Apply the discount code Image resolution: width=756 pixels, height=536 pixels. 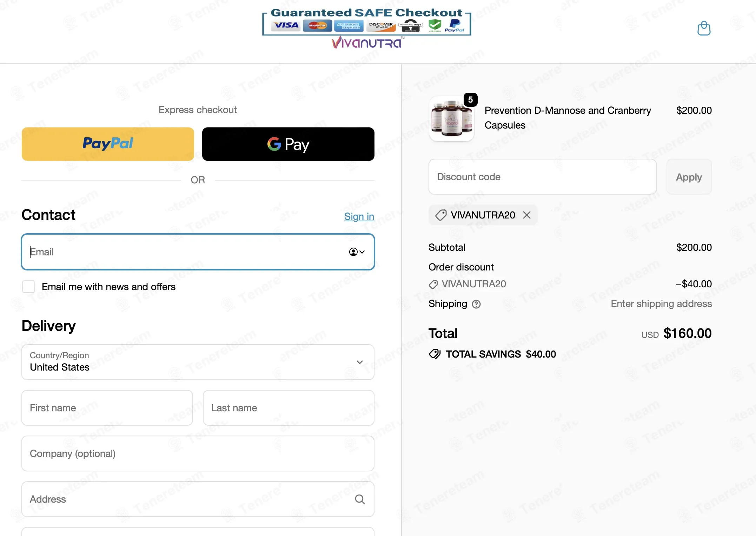[x=689, y=177]
